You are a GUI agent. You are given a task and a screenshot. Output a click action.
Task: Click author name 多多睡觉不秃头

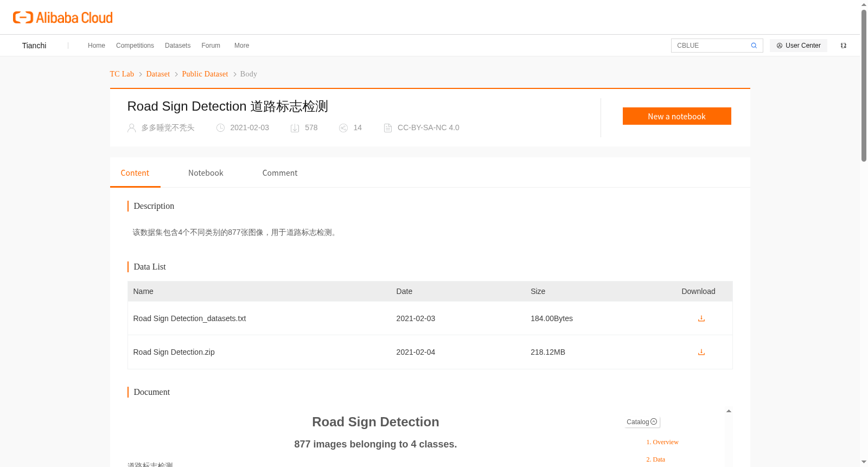168,128
